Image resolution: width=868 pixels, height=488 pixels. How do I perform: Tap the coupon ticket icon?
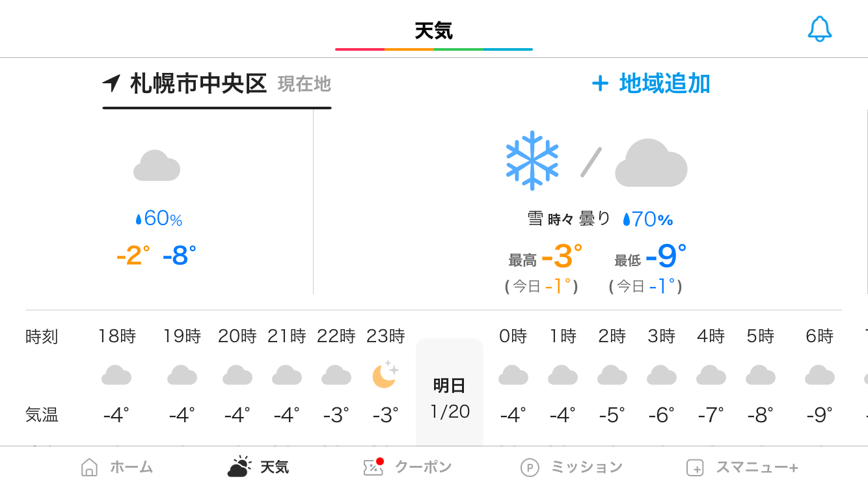click(373, 467)
